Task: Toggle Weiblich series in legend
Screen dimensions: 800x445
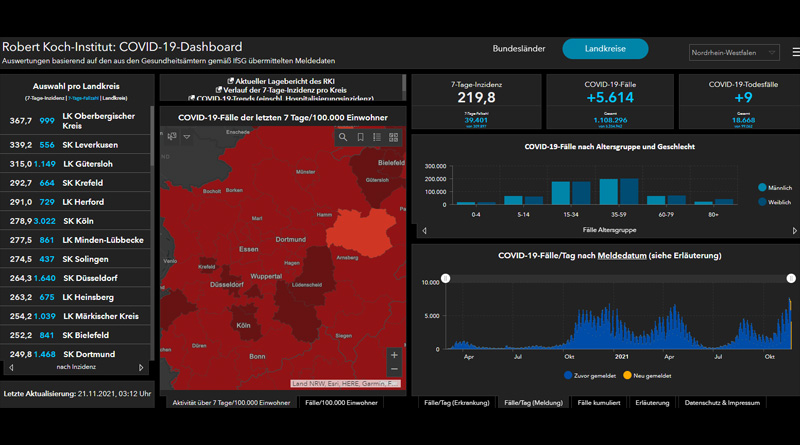Action: point(774,202)
